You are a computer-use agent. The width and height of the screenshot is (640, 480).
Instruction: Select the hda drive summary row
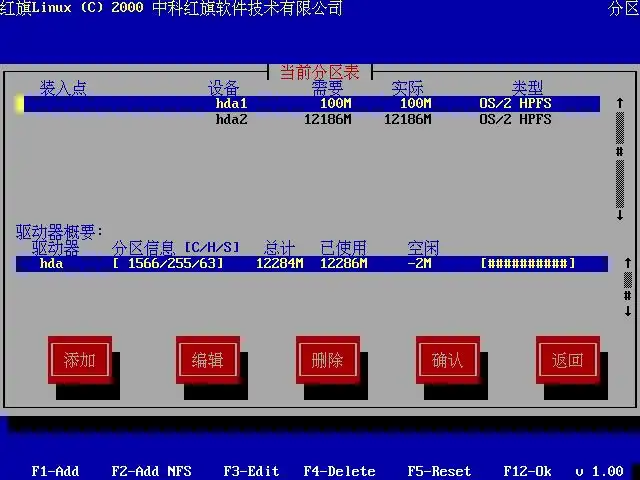point(312,264)
